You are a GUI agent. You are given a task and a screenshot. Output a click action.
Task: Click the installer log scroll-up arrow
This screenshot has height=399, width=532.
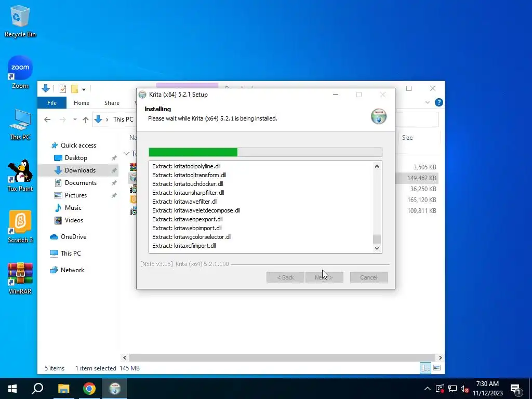[377, 166]
